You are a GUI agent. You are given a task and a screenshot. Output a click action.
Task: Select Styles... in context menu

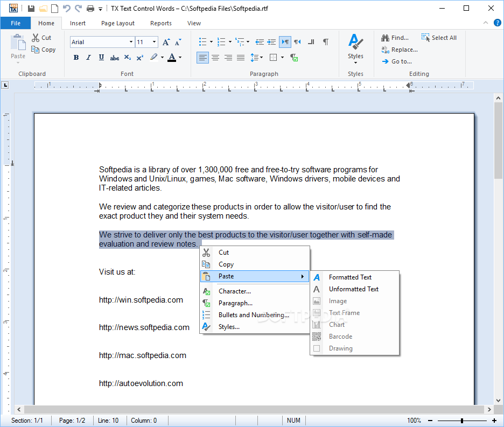(254, 327)
